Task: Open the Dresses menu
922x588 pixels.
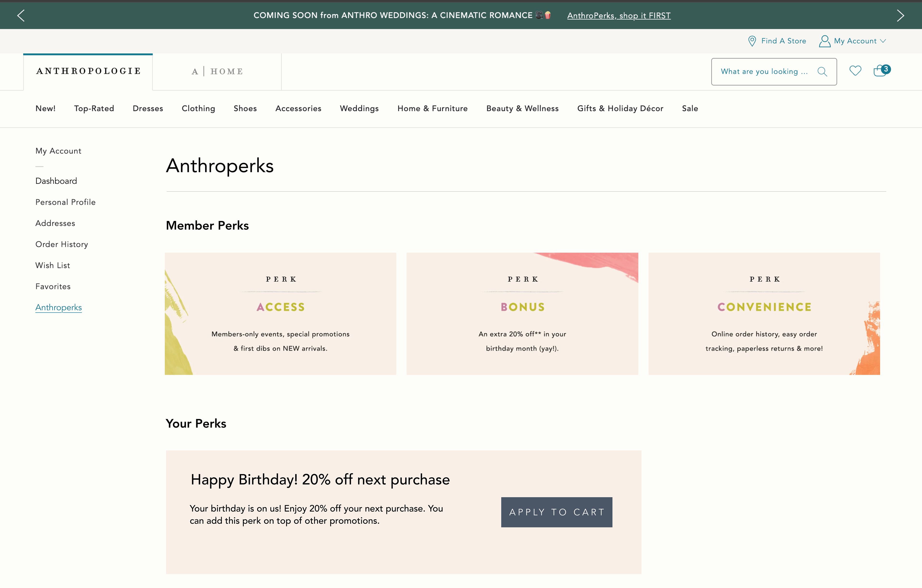Action: [148, 109]
